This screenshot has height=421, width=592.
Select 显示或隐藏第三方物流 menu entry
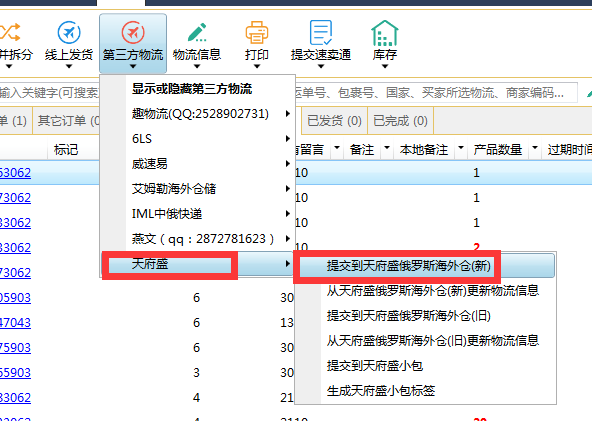192,89
